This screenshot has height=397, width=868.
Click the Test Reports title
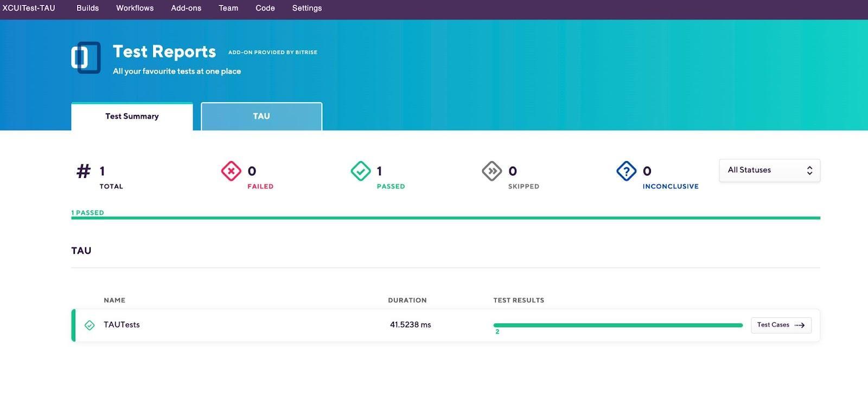pos(164,52)
